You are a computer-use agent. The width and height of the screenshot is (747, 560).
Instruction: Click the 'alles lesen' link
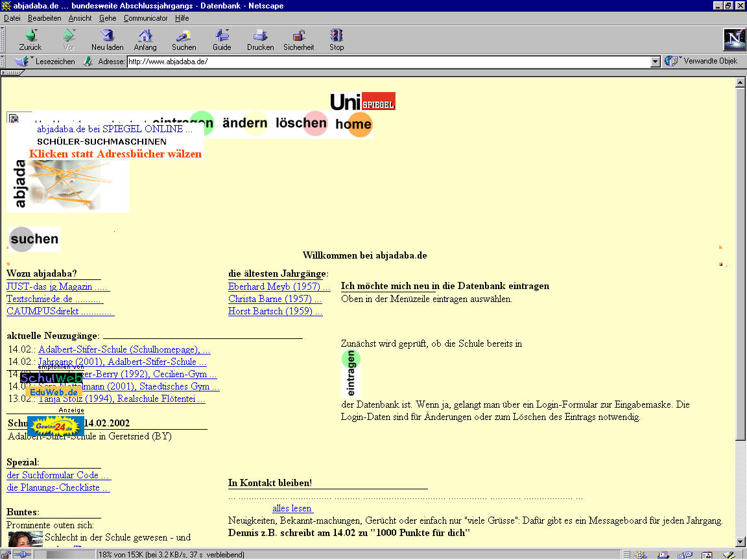pos(292,508)
